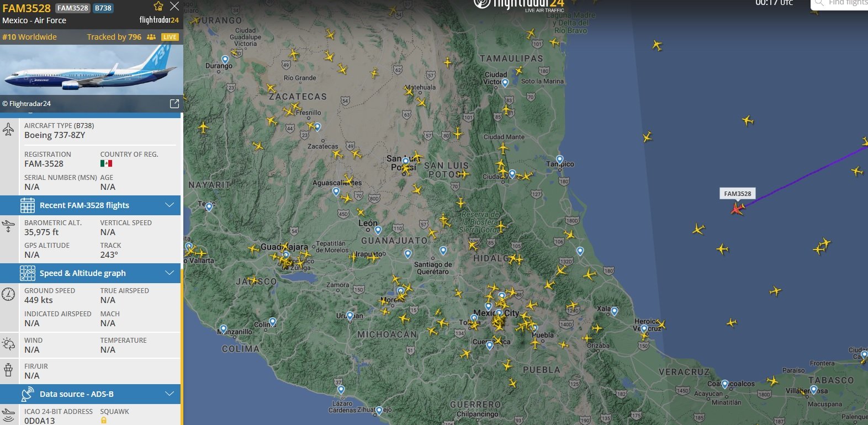Select the Zihuatanejo airport pin

click(x=379, y=411)
